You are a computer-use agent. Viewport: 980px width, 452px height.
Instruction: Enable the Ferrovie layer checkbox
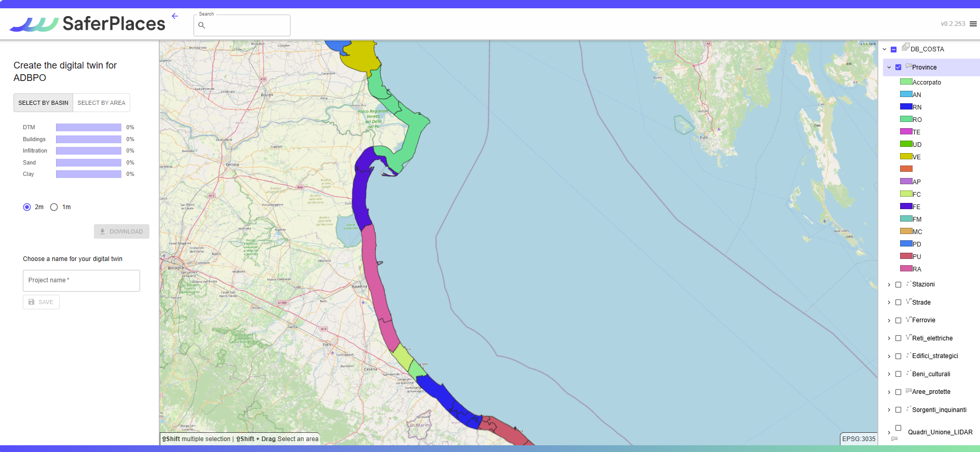(x=898, y=320)
